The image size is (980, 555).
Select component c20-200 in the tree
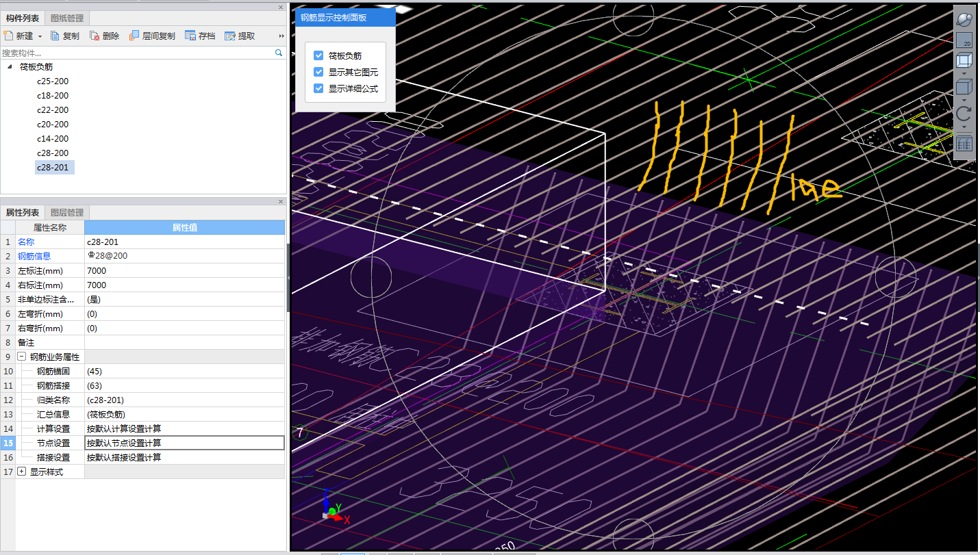[x=53, y=125]
